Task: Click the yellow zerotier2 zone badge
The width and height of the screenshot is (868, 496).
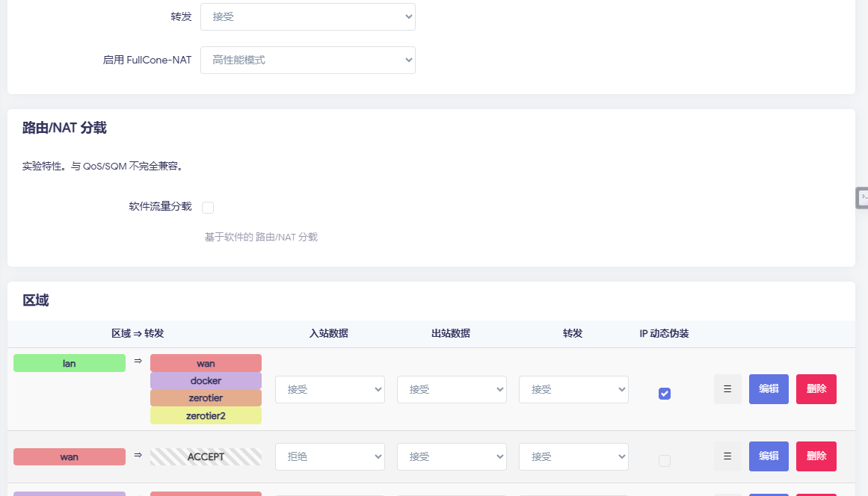Action: (206, 416)
